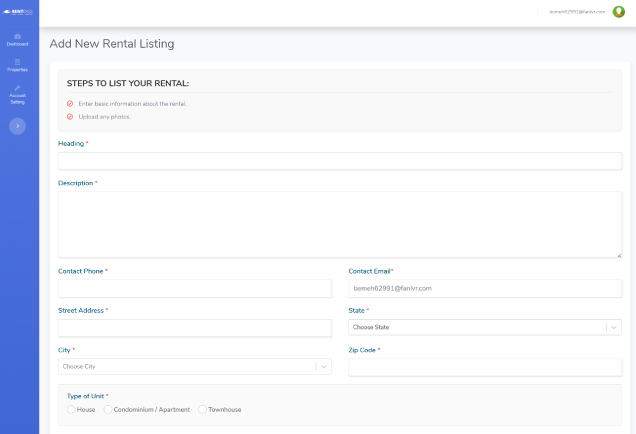The width and height of the screenshot is (636, 434).
Task: Click the Street Address input box
Action: (x=195, y=328)
